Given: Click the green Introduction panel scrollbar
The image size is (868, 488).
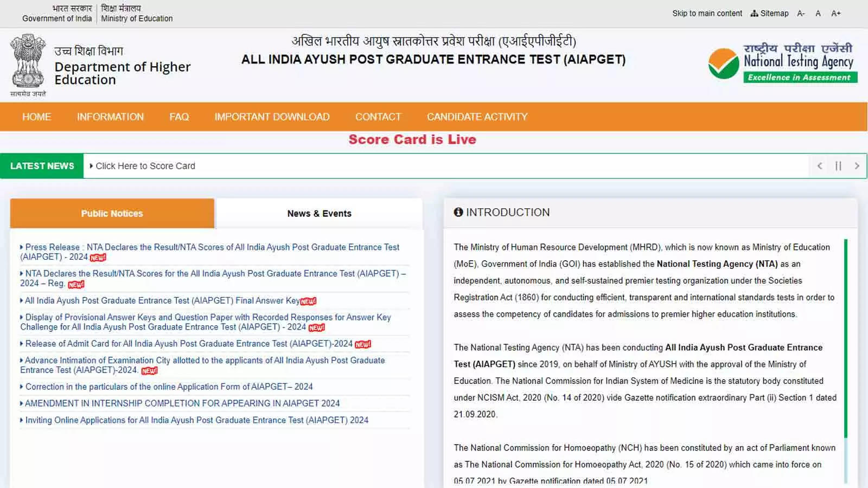Looking at the screenshot, I should pyautogui.click(x=845, y=338).
